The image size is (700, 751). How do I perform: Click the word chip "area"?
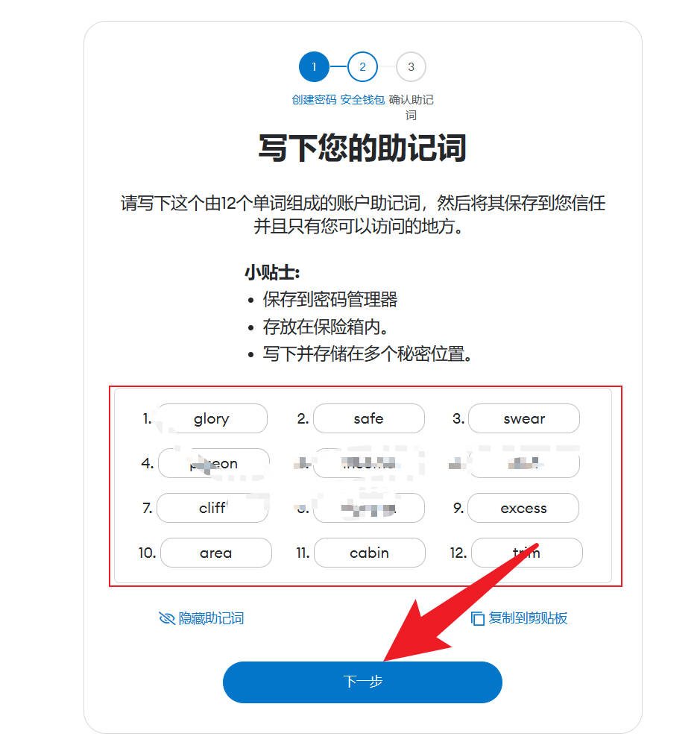[216, 553]
